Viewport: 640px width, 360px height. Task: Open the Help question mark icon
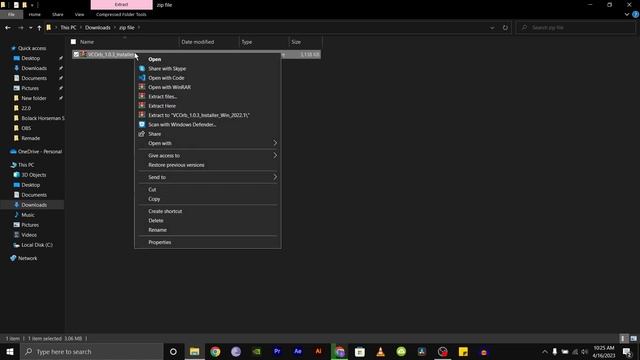[636, 14]
